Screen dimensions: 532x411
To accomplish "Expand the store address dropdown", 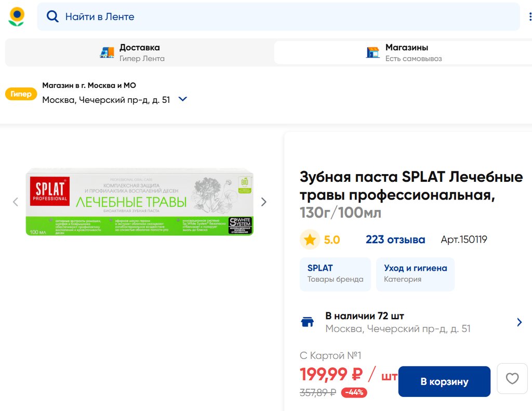I will [182, 99].
